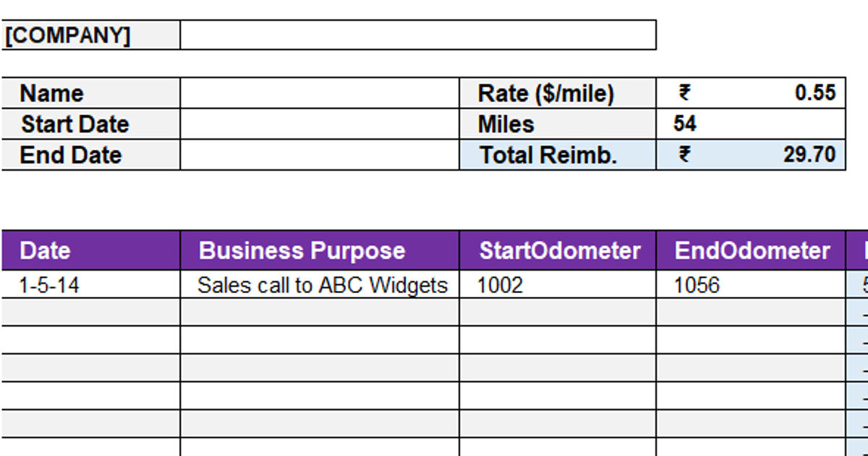Click the Business Purpose column header
The height and width of the screenshot is (456, 868).
(x=319, y=250)
